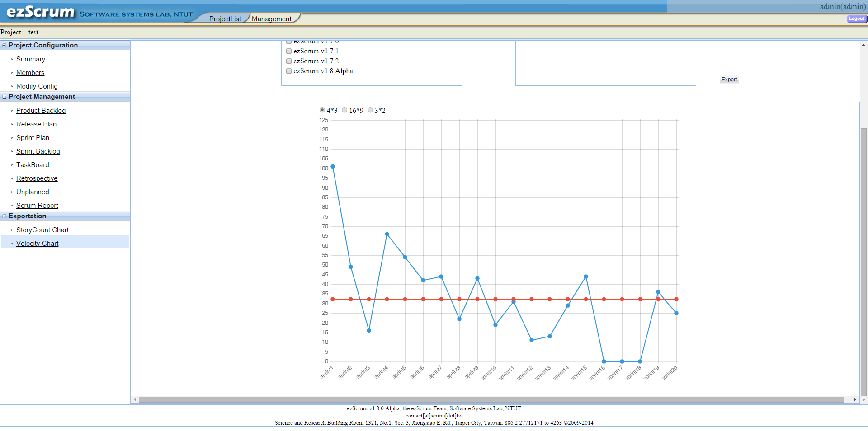This screenshot has width=868, height=431.
Task: Collapse the Project Management panel
Action: 5,97
